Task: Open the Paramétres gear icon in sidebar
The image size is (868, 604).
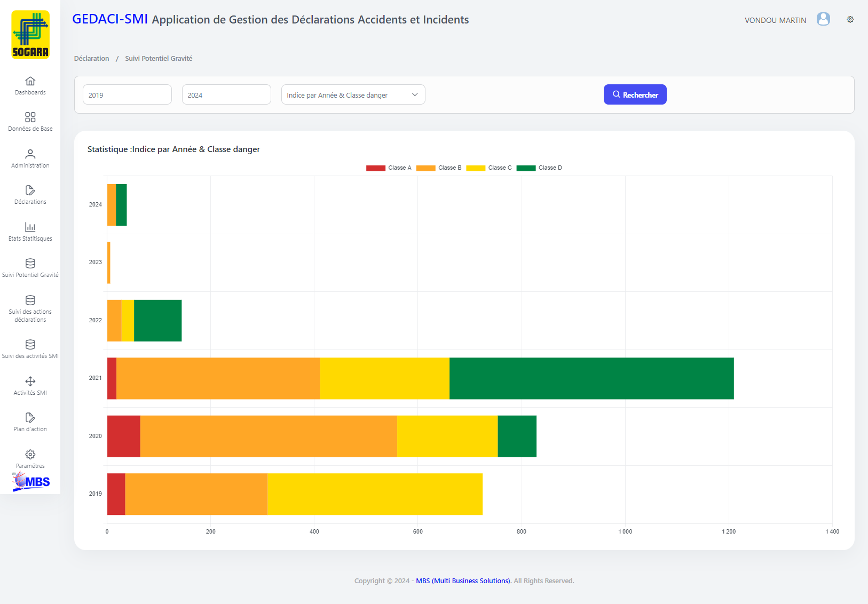Action: (30, 455)
